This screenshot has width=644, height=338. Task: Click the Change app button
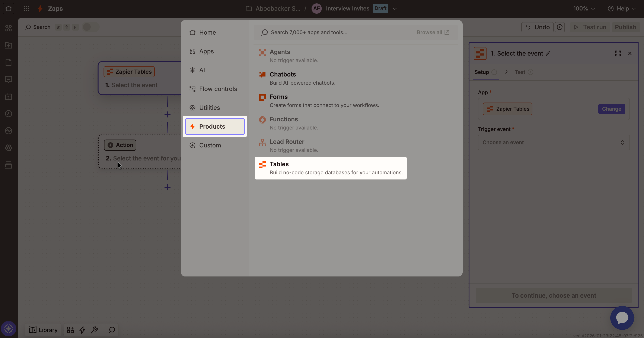tap(611, 109)
